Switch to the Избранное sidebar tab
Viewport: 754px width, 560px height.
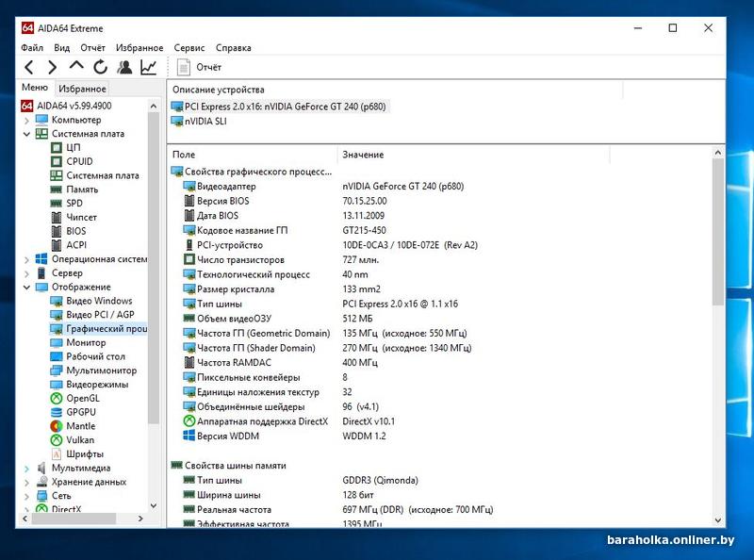82,89
